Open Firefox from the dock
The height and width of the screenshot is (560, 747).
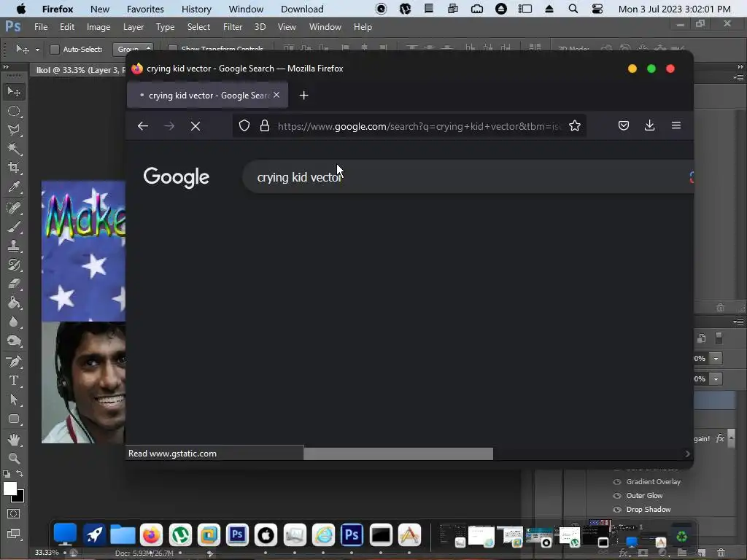(x=151, y=535)
